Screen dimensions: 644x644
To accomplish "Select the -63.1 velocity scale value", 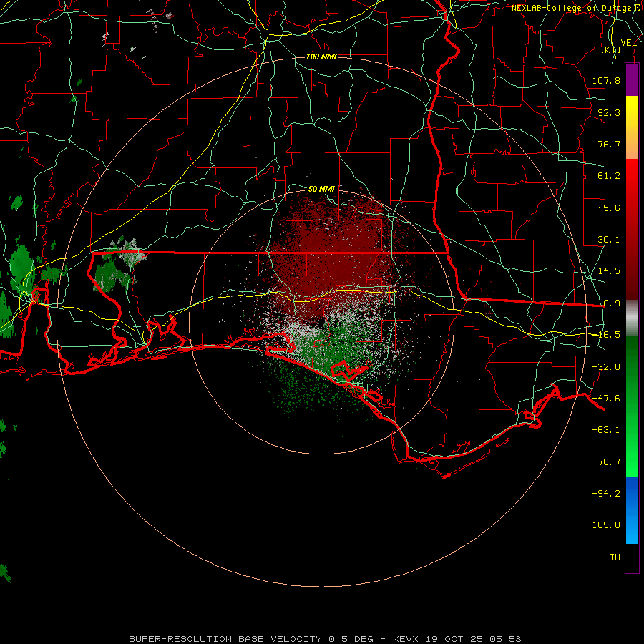I will [x=606, y=430].
